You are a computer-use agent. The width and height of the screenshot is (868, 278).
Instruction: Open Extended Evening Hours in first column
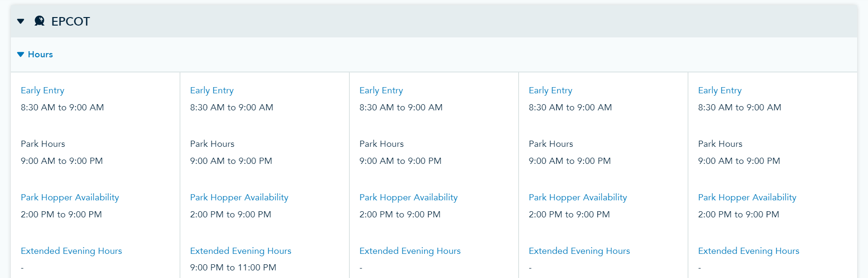[x=71, y=251]
